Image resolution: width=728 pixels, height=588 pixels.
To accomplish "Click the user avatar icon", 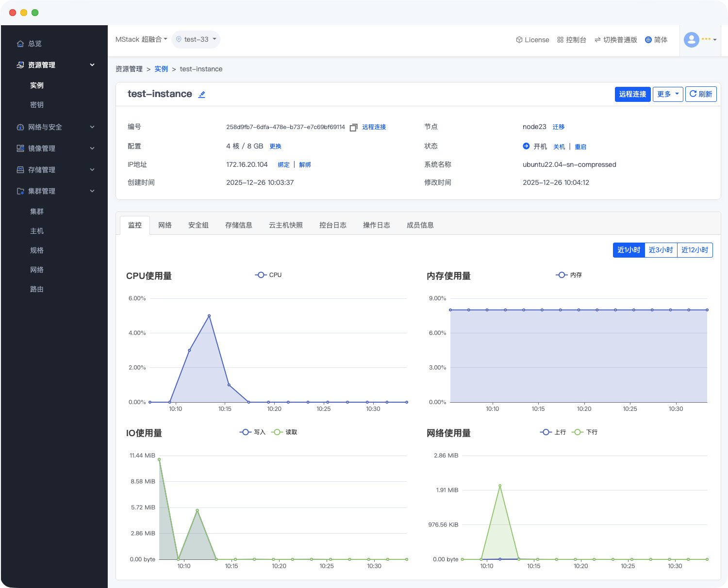I will (x=691, y=40).
